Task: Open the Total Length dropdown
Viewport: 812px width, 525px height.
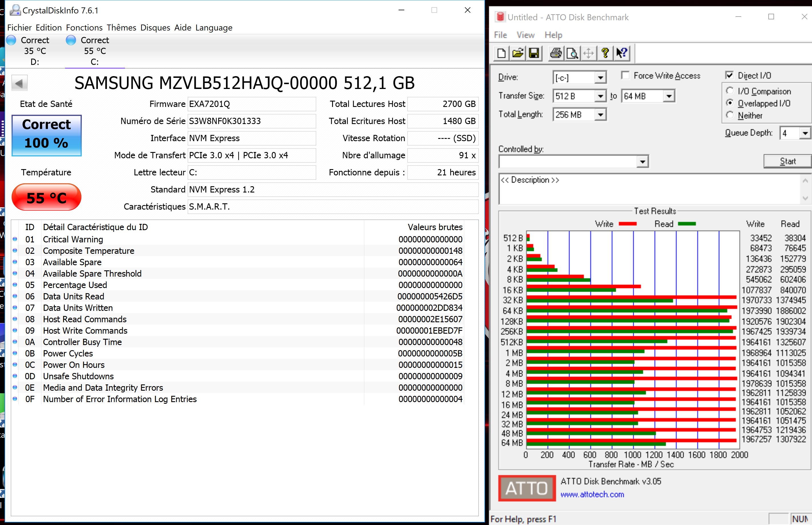Action: 600,114
